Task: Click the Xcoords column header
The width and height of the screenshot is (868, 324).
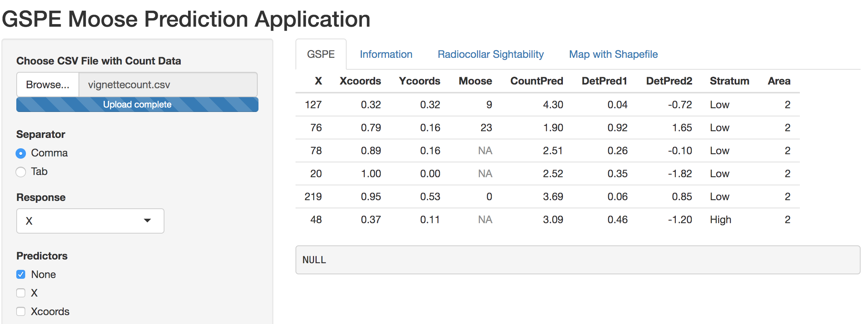Action: tap(360, 81)
